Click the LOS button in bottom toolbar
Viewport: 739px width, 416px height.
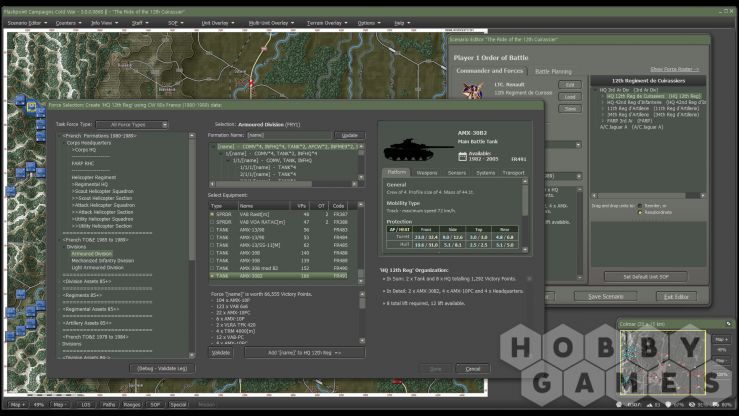[86, 405]
